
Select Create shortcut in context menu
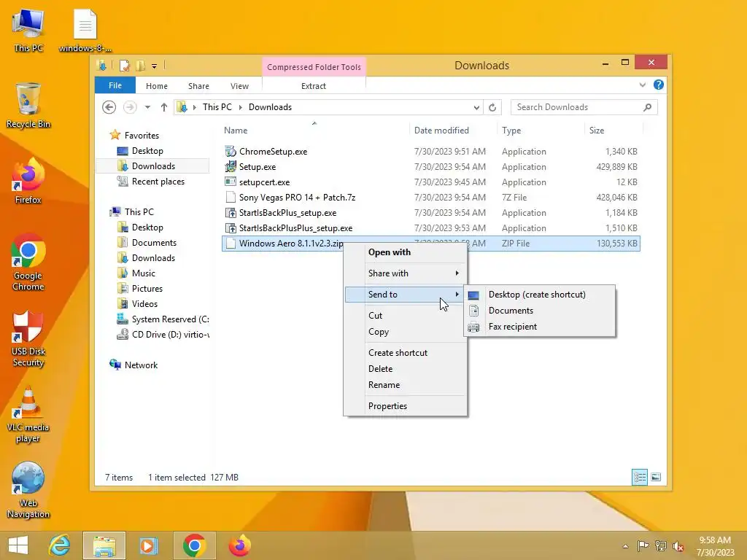[406, 353]
